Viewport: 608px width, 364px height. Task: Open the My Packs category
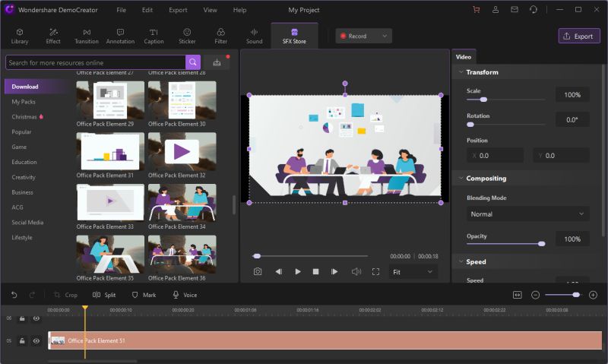(x=24, y=102)
